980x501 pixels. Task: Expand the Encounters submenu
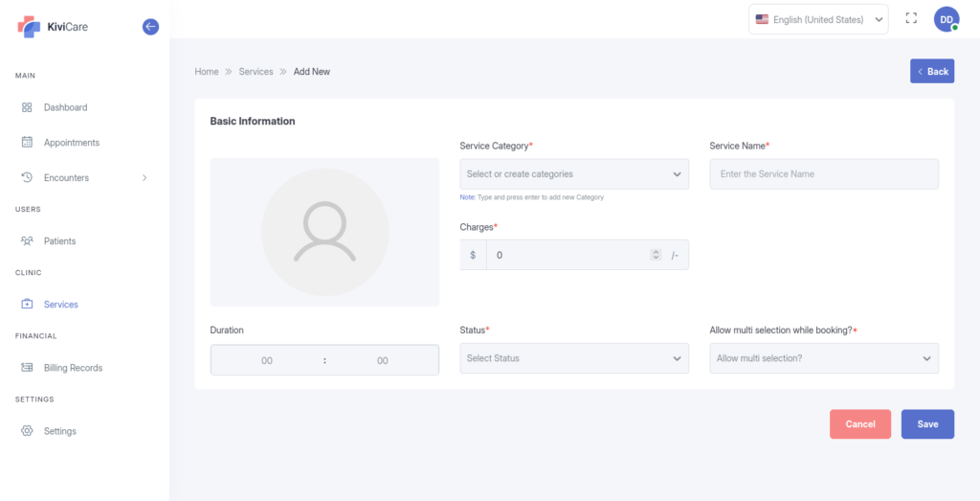(145, 178)
